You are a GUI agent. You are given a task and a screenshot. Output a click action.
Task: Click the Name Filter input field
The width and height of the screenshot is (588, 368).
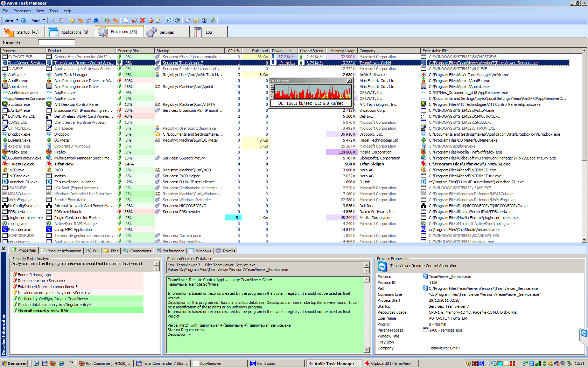point(56,42)
